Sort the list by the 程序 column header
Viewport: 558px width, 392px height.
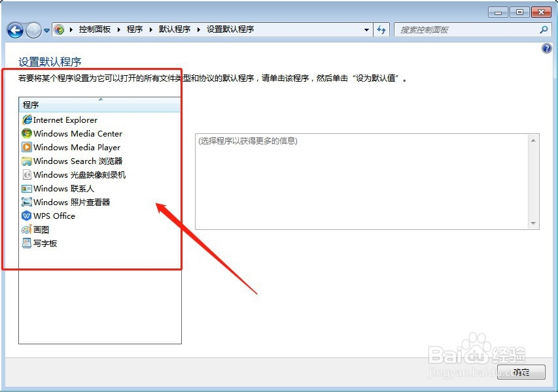pos(31,105)
